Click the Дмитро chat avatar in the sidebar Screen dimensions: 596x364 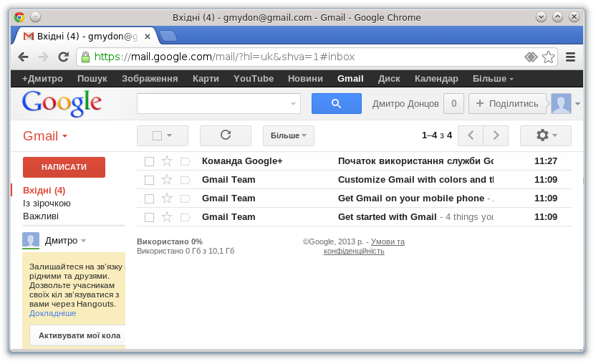tap(31, 240)
